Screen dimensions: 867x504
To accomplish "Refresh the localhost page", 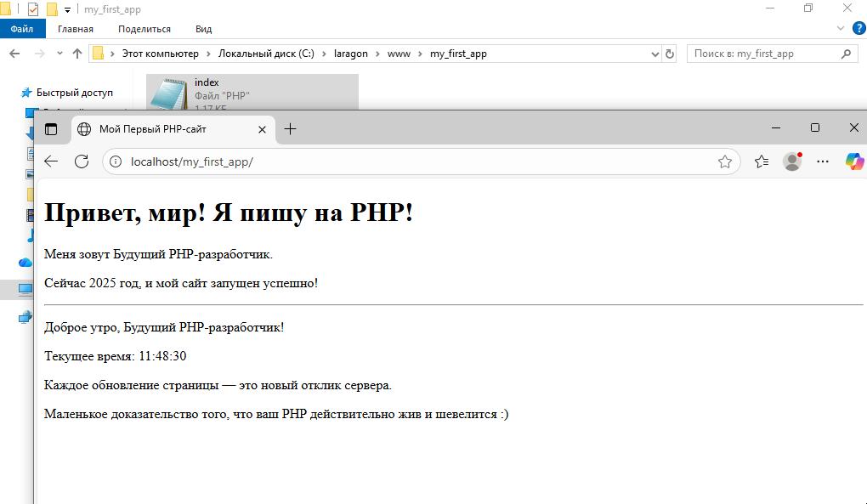I will (x=82, y=161).
